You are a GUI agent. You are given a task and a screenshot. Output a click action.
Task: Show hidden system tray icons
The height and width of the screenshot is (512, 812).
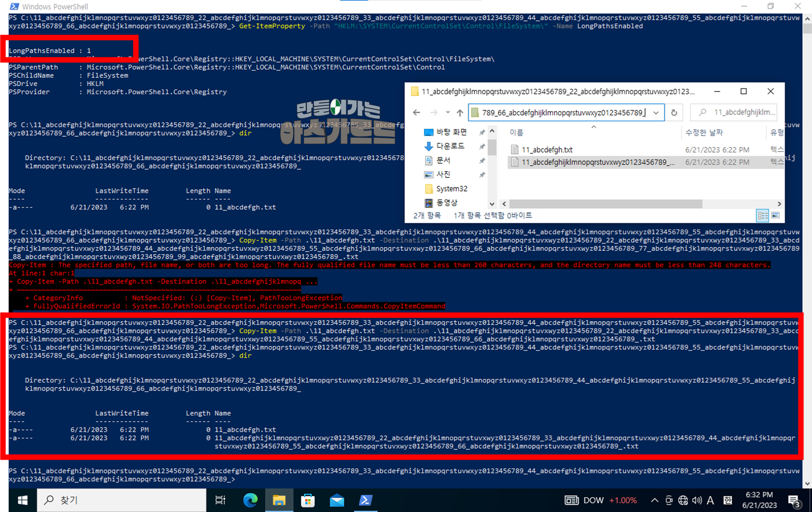pos(655,500)
